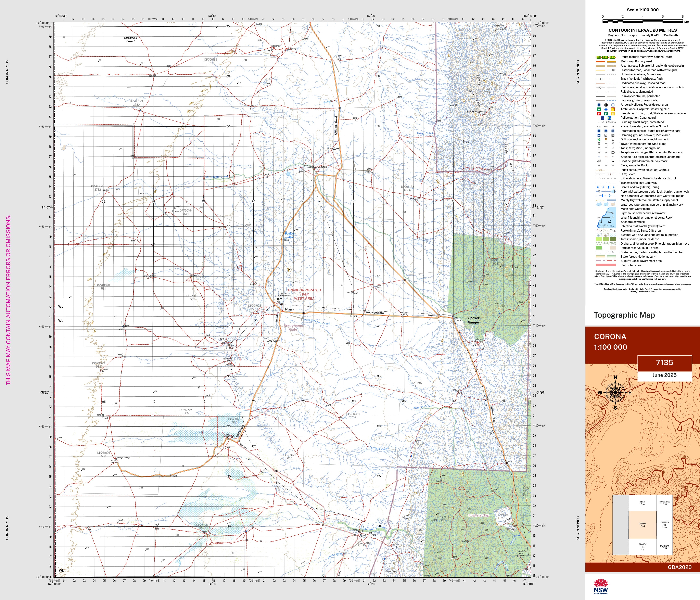This screenshot has width=700, height=600.
Task: Select the Information centre legend icon
Action: click(x=599, y=131)
